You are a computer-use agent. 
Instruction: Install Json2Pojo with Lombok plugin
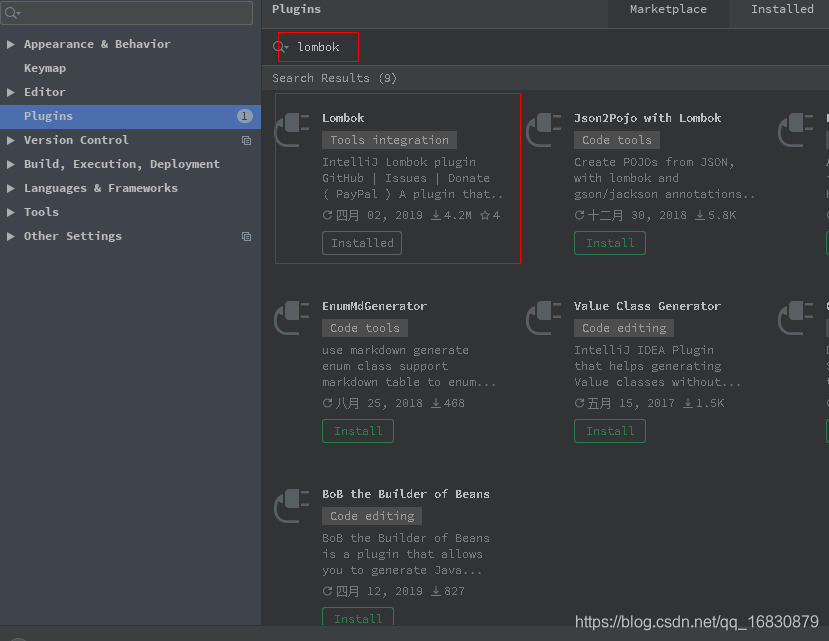610,243
